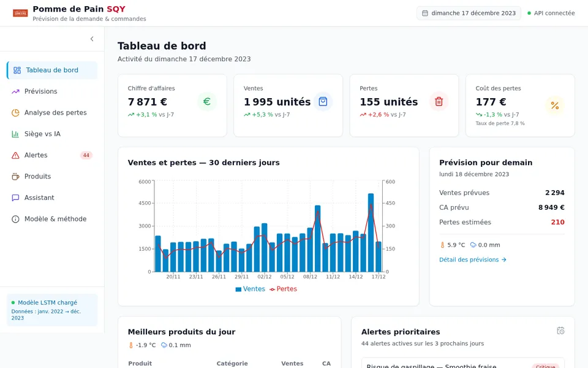
Task: Open the Assistant chat
Action: pyautogui.click(x=52, y=197)
